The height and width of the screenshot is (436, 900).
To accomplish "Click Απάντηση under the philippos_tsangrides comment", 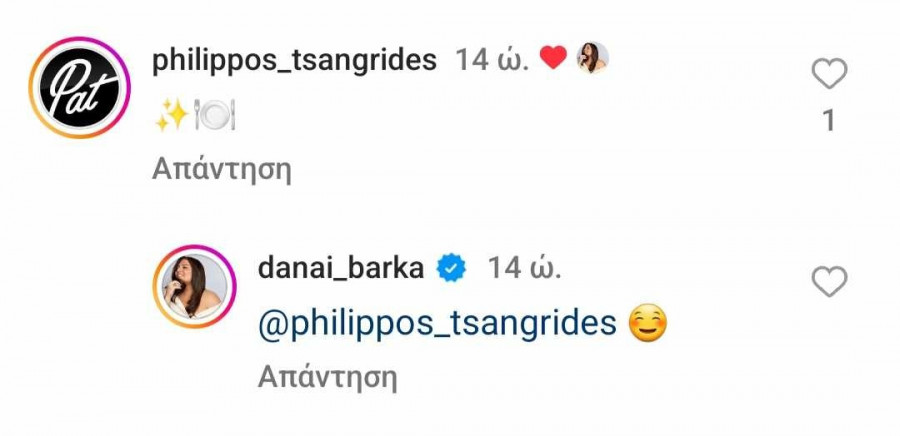I will pyautogui.click(x=222, y=170).
